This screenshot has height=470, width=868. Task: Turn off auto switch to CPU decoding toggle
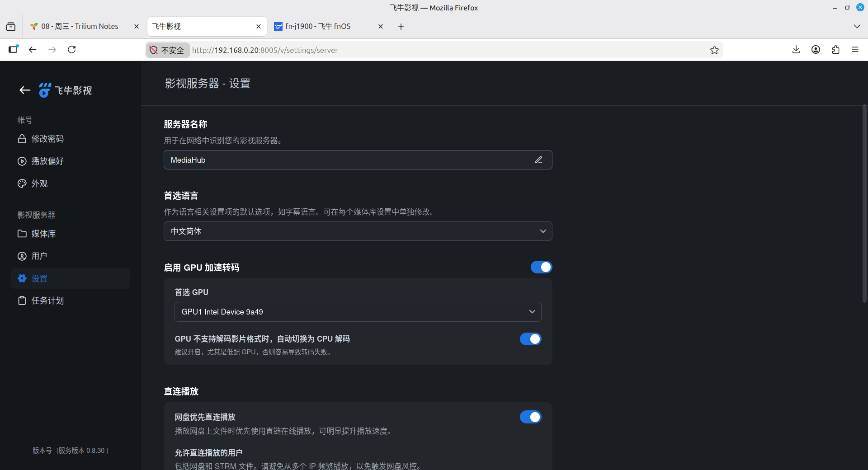(x=530, y=339)
